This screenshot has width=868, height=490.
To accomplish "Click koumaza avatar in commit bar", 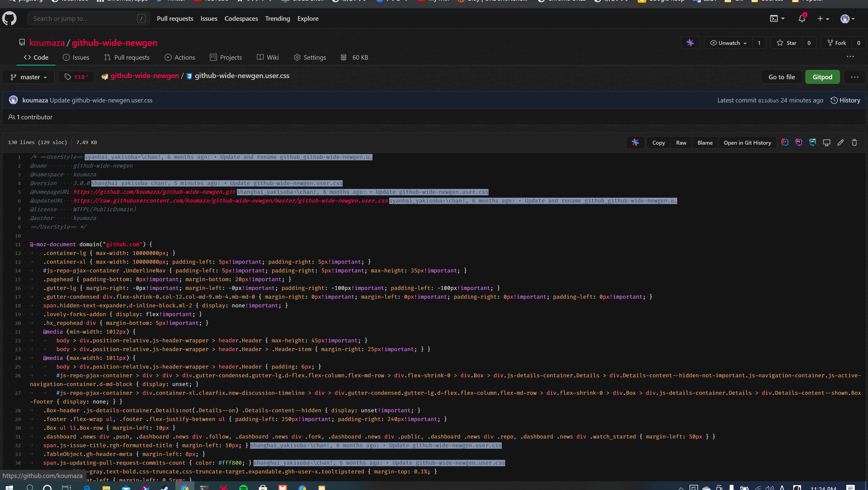I will coord(14,100).
